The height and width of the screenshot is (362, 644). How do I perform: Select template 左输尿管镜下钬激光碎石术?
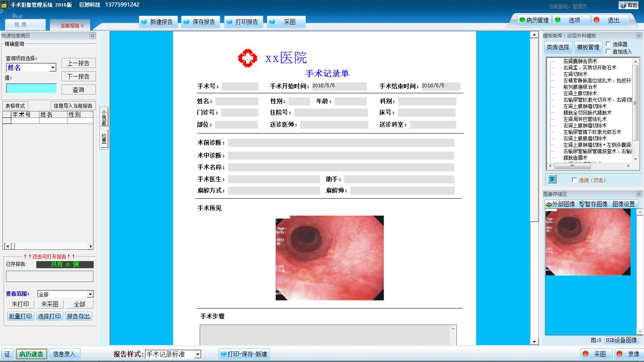[x=592, y=132]
